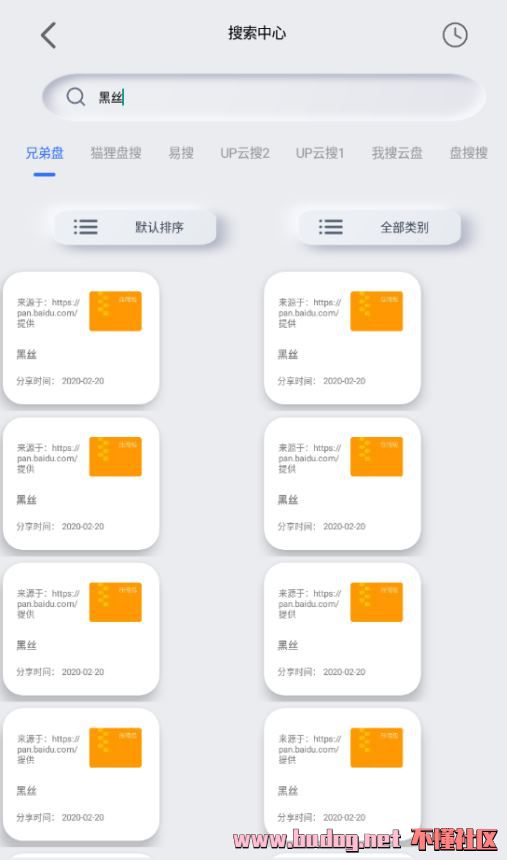Click list icon beside 全部类别
This screenshot has height=860, width=507.
tap(331, 227)
